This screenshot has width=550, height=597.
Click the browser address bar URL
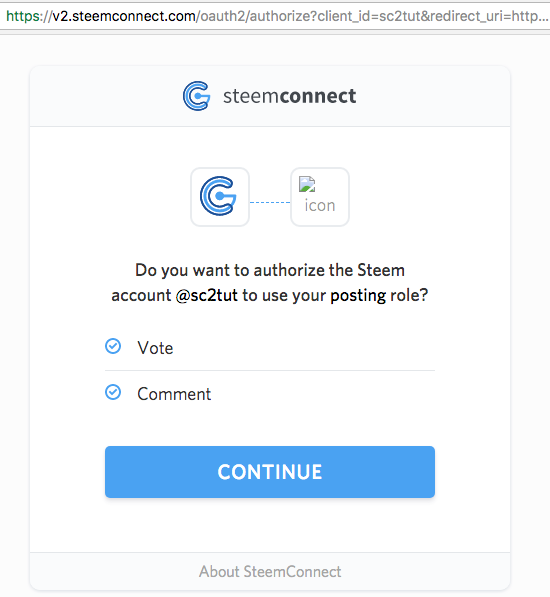(x=277, y=16)
